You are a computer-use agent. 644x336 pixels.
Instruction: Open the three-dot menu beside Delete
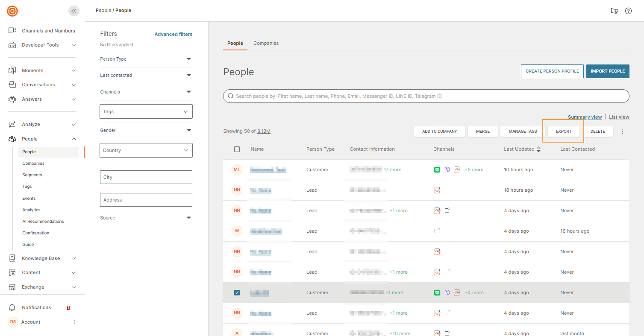pyautogui.click(x=622, y=131)
